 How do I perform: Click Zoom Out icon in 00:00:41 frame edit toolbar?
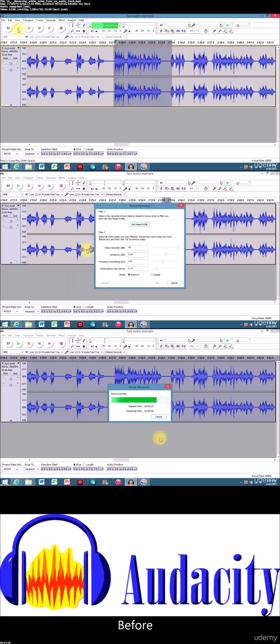(x=220, y=31)
